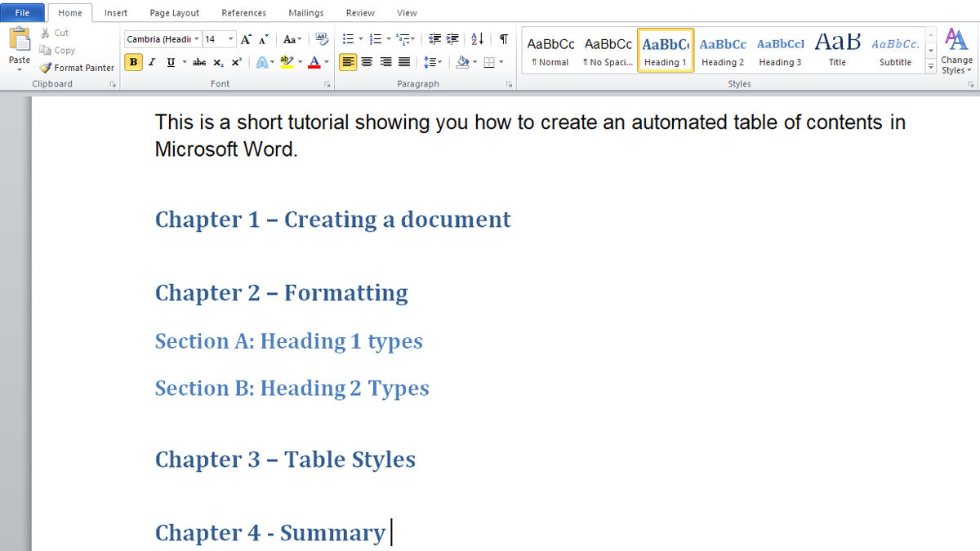Click the Clear Formatting icon

322,39
